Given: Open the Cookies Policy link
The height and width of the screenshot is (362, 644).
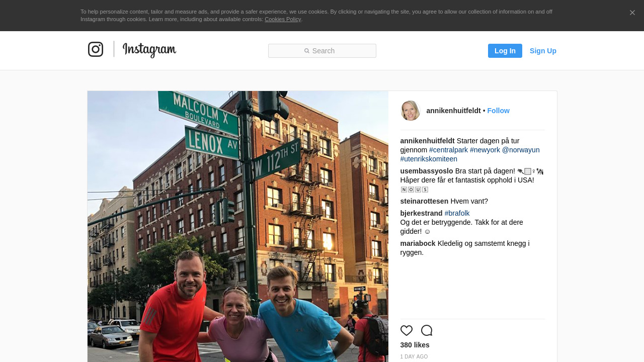Looking at the screenshot, I should coord(283,19).
